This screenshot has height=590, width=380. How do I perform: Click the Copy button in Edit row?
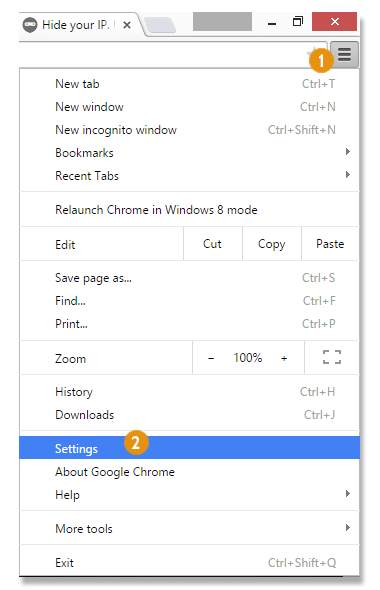[272, 244]
